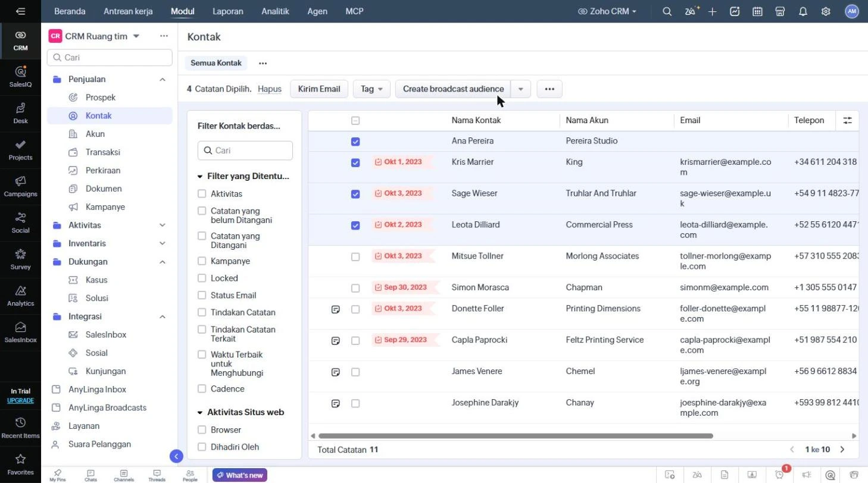Click the Kirim Email button
The width and height of the screenshot is (868, 483).
[319, 89]
